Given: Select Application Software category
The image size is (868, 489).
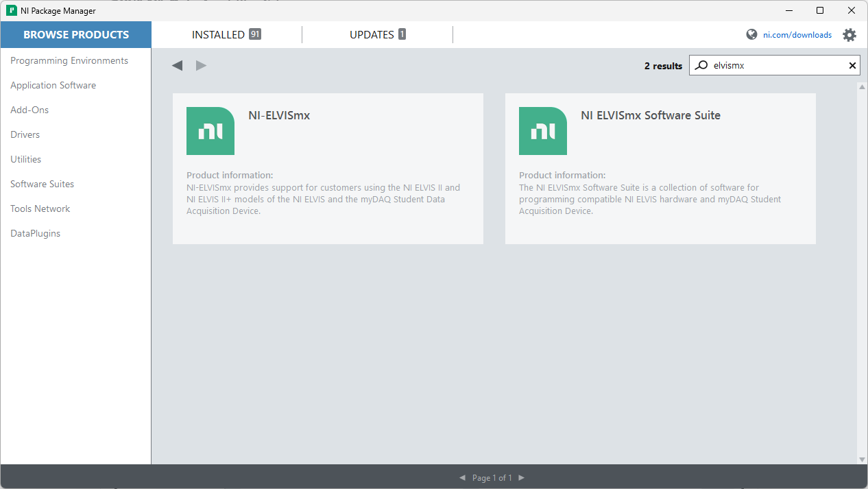Looking at the screenshot, I should click(53, 85).
